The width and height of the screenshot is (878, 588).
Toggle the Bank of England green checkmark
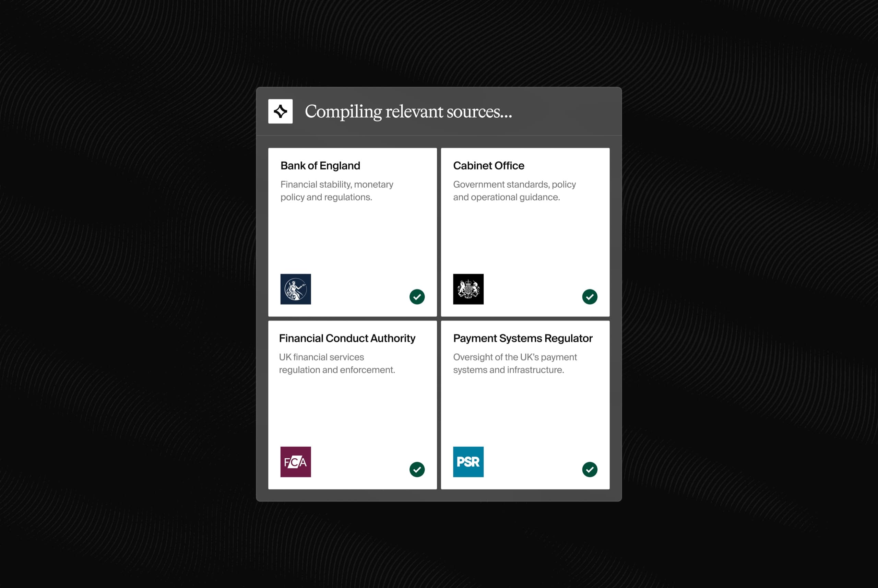pyautogui.click(x=417, y=297)
